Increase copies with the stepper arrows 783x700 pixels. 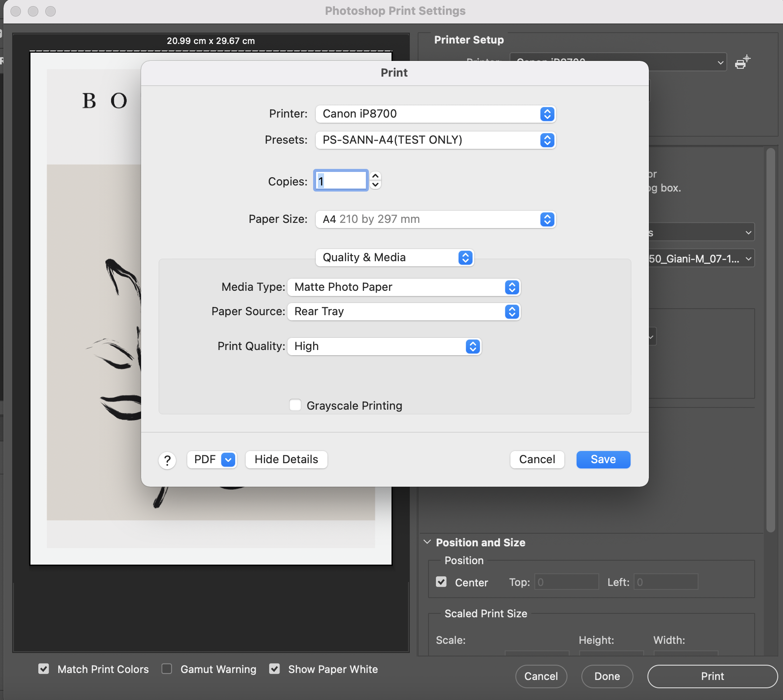point(375,176)
